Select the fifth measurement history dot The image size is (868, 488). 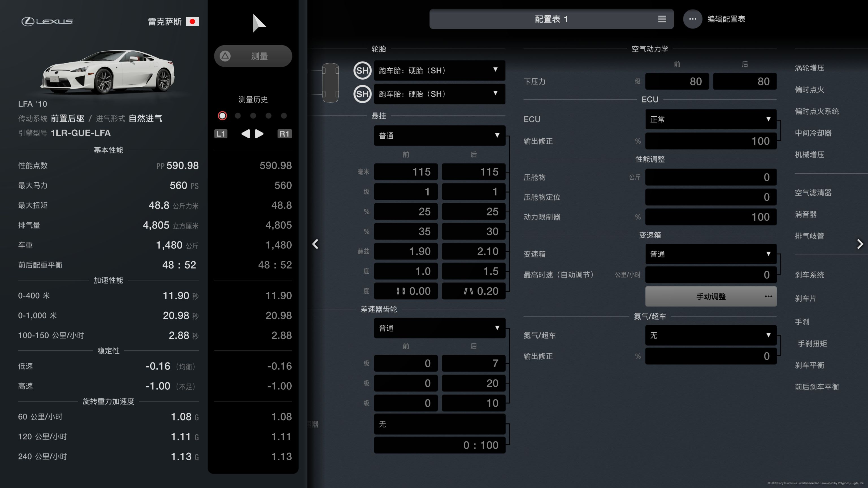pyautogui.click(x=284, y=116)
